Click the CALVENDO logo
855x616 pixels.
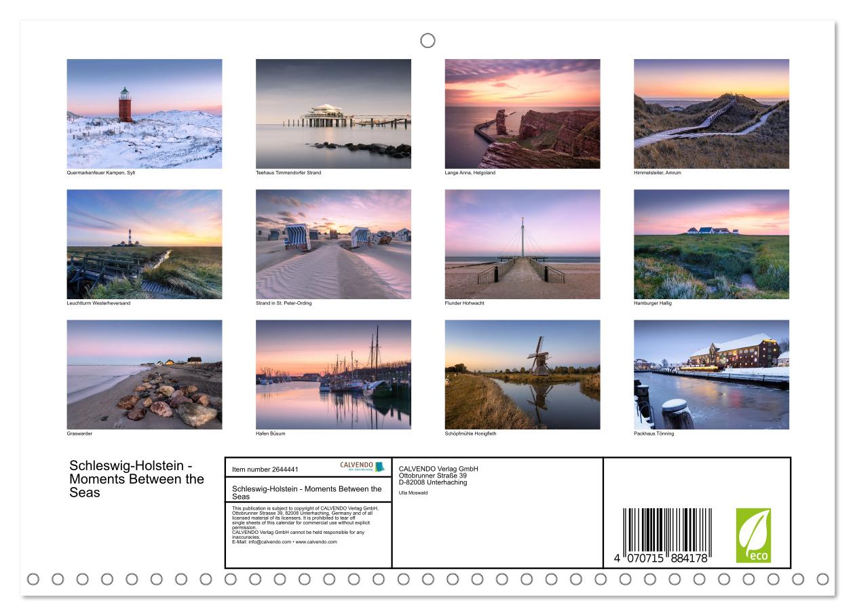tap(362, 467)
